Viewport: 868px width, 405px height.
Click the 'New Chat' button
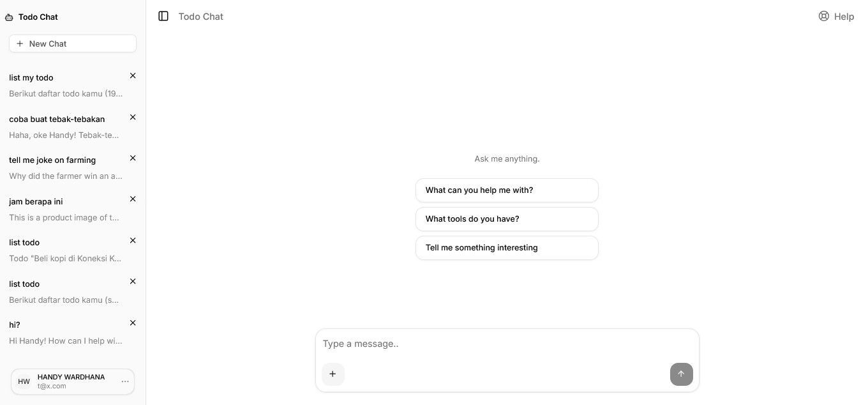coord(73,43)
